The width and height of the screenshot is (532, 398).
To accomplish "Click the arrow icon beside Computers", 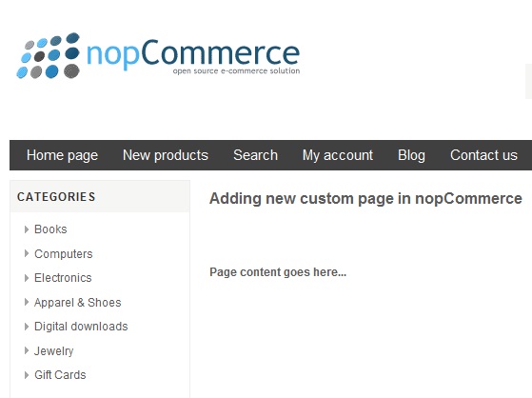I will click(27, 253).
